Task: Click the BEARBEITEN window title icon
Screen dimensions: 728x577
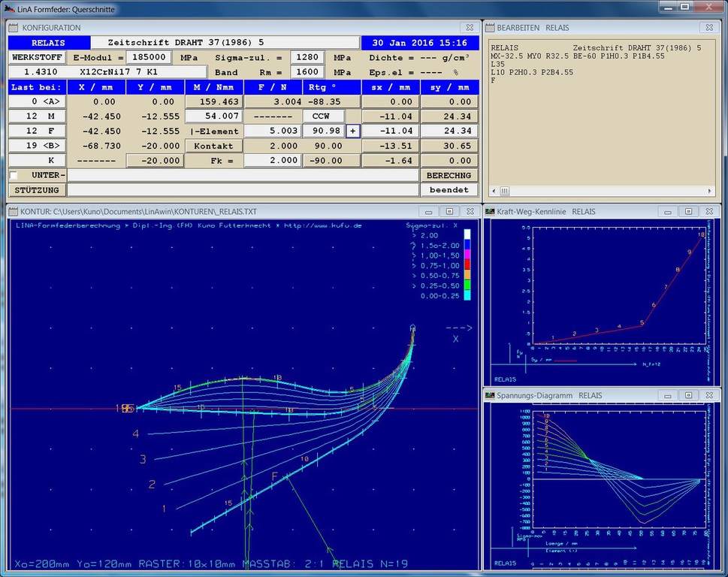Action: point(488,28)
